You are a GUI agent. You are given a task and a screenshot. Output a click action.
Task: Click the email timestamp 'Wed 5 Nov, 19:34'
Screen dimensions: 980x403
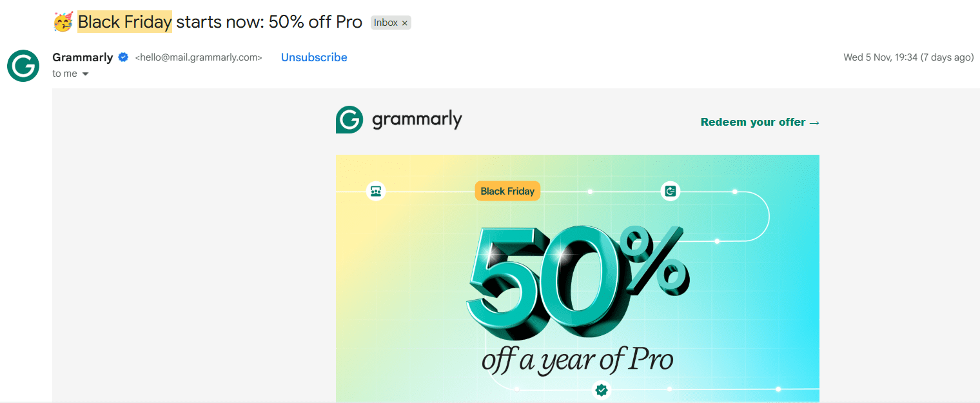(881, 57)
